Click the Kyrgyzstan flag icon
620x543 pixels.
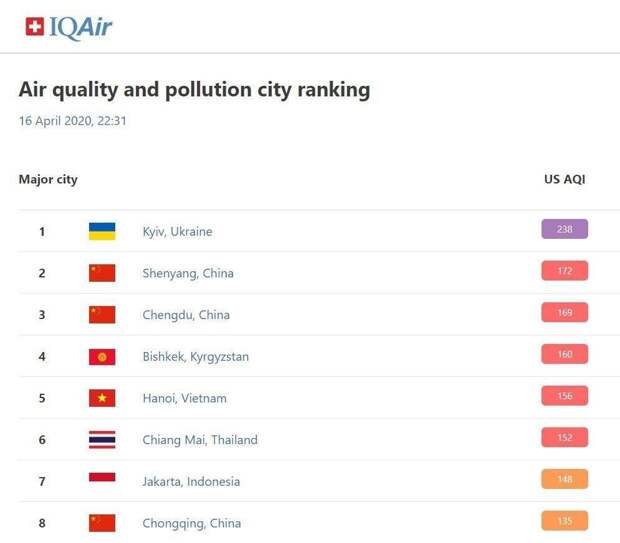102,357
